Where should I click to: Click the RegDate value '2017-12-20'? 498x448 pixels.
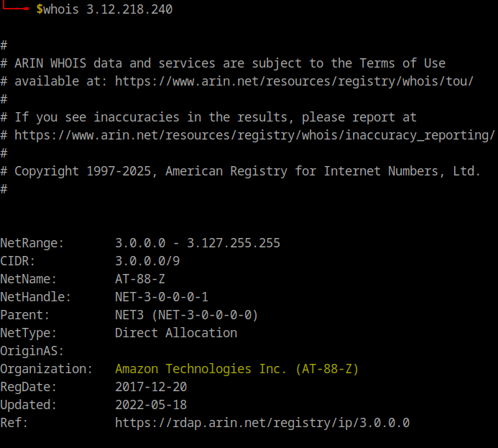pyautogui.click(x=151, y=387)
